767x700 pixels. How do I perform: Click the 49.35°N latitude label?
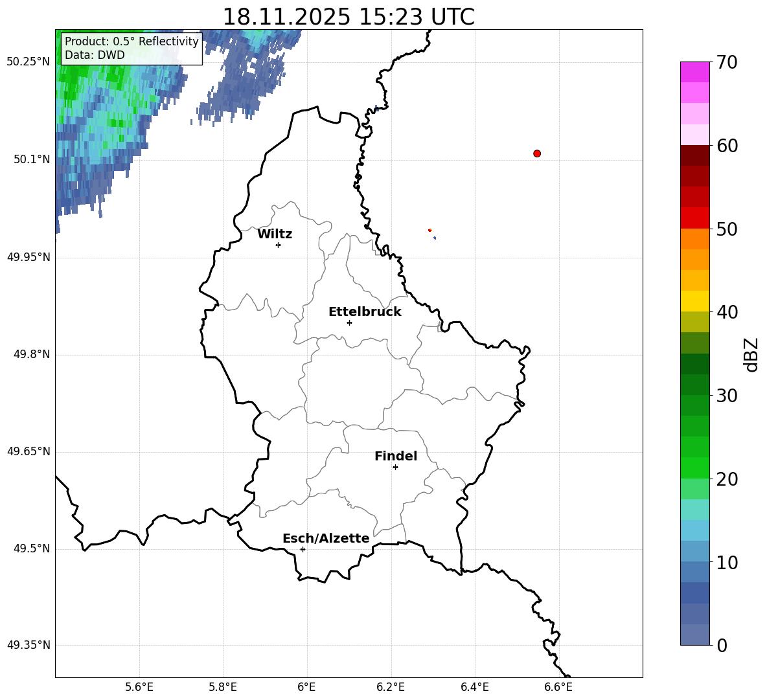29,645
